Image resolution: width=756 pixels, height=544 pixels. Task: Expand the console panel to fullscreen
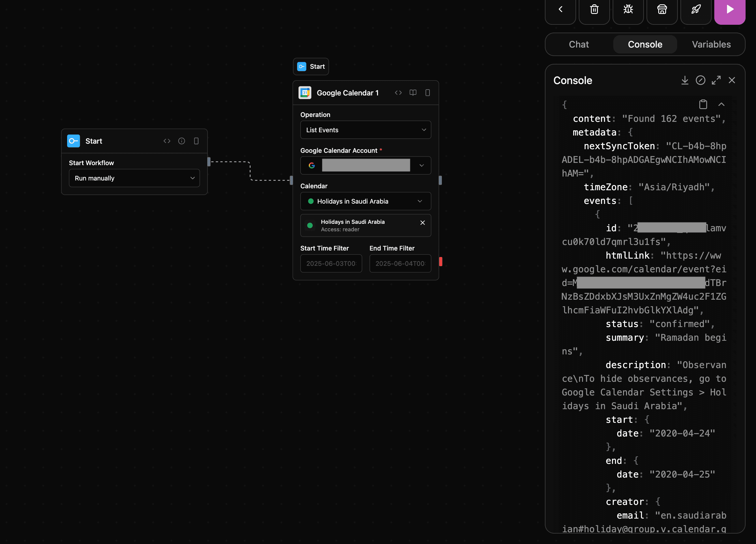[716, 80]
